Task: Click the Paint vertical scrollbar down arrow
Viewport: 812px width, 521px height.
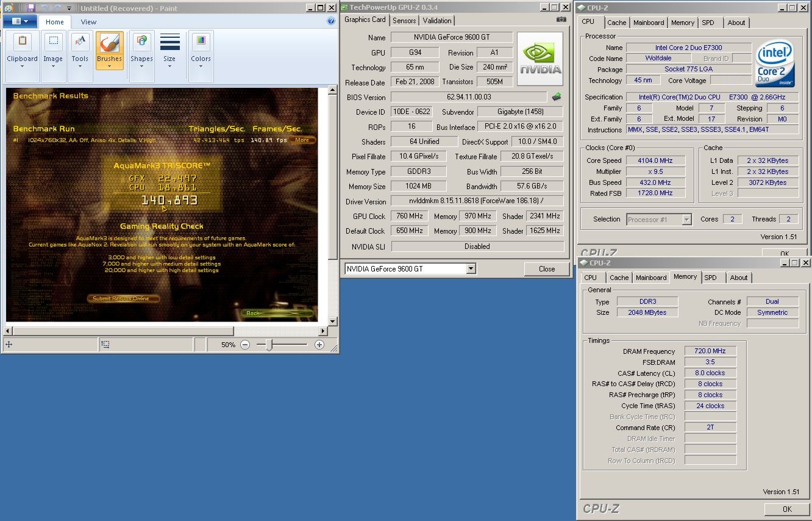Action: click(333, 322)
